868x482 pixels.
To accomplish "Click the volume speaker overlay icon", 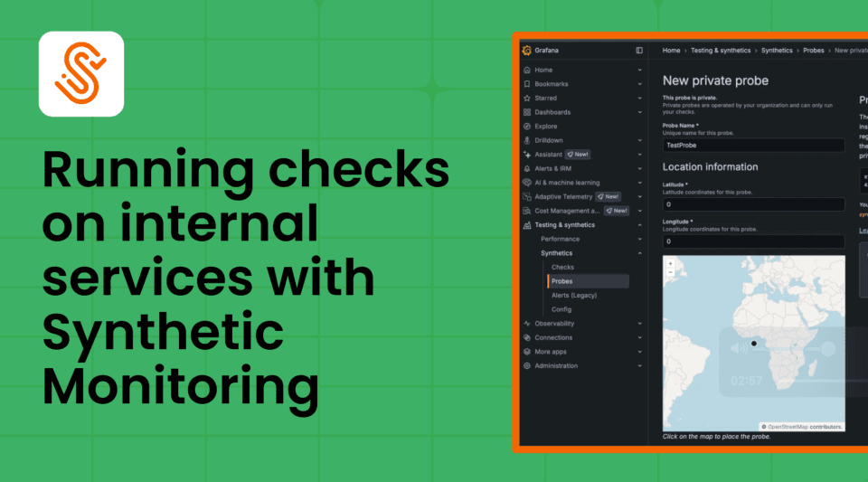I will pyautogui.click(x=739, y=348).
